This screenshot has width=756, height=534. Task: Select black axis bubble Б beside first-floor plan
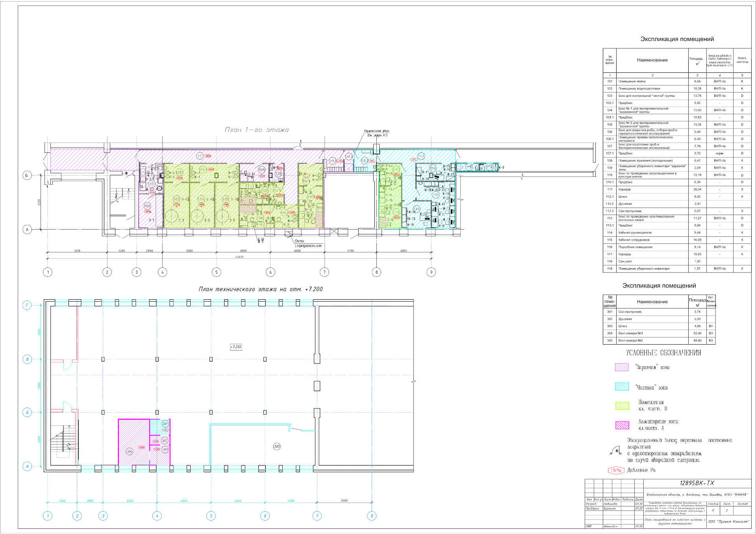tap(27, 175)
